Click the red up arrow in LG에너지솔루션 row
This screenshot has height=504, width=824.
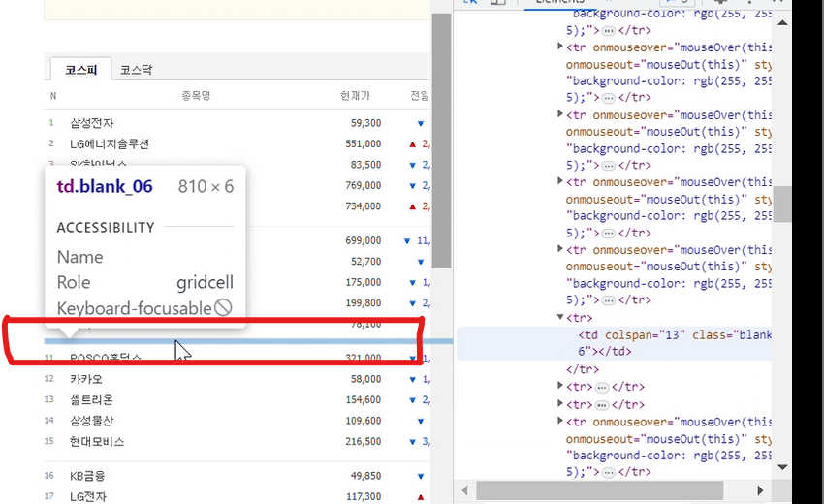tap(413, 144)
